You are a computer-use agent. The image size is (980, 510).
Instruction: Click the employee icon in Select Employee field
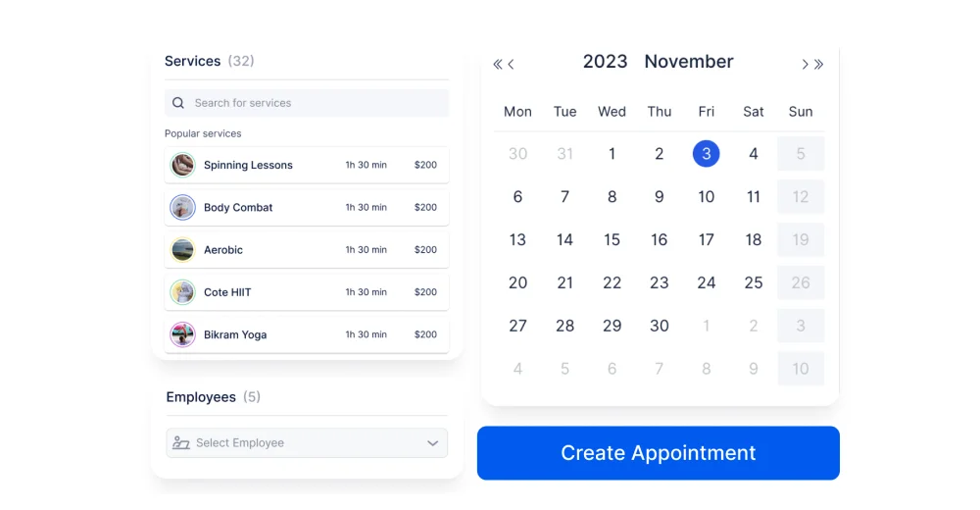[180, 443]
